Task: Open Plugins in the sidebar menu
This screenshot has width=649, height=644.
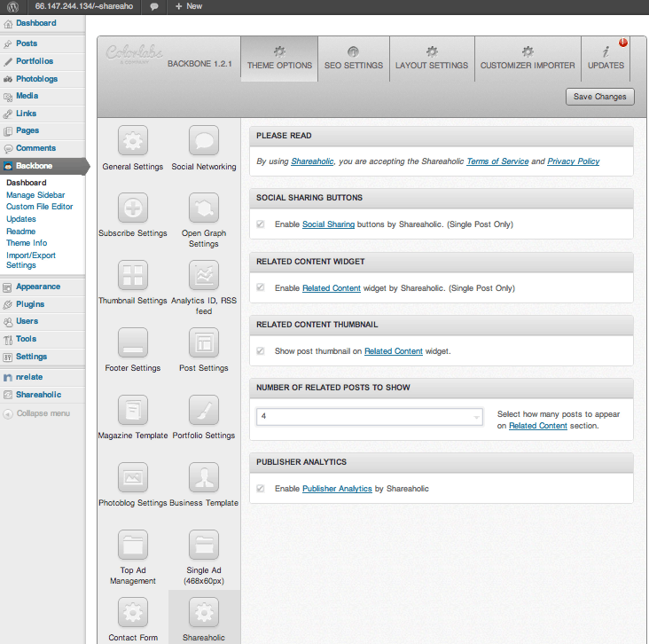Action: [x=43, y=304]
